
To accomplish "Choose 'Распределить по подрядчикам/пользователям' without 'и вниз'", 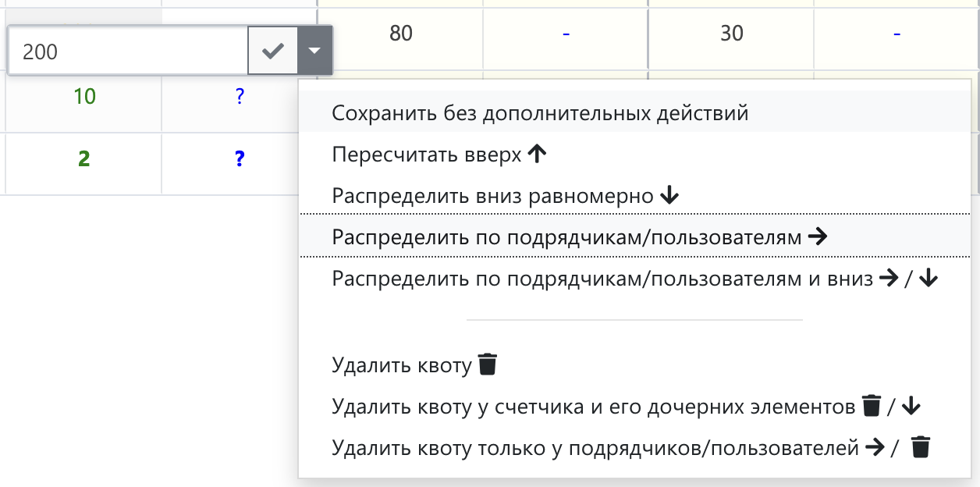I will (x=635, y=237).
